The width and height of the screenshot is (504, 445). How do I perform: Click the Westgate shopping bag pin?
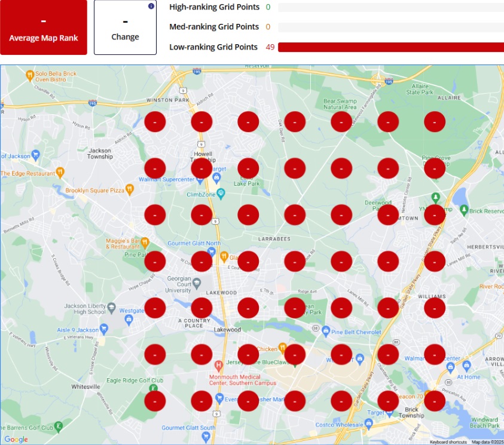pyautogui.click(x=129, y=320)
